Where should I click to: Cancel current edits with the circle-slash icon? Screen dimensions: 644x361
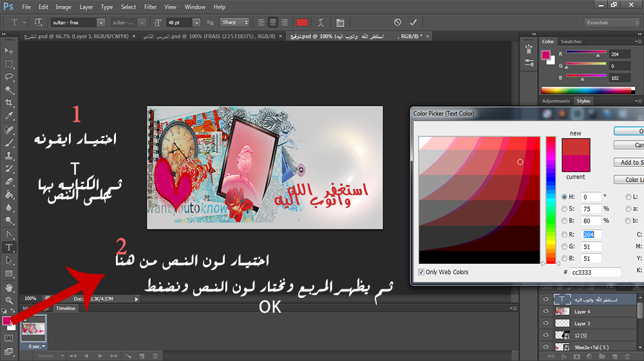(397, 22)
